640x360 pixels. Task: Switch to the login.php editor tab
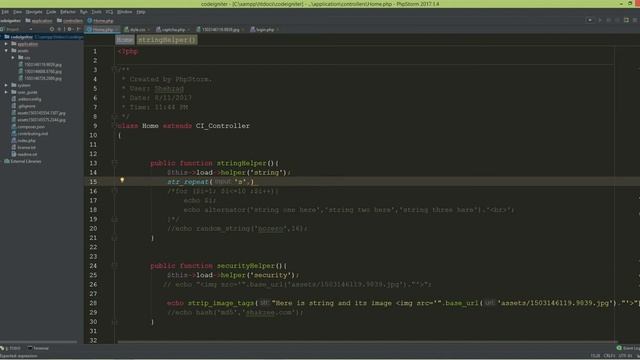pos(265,29)
